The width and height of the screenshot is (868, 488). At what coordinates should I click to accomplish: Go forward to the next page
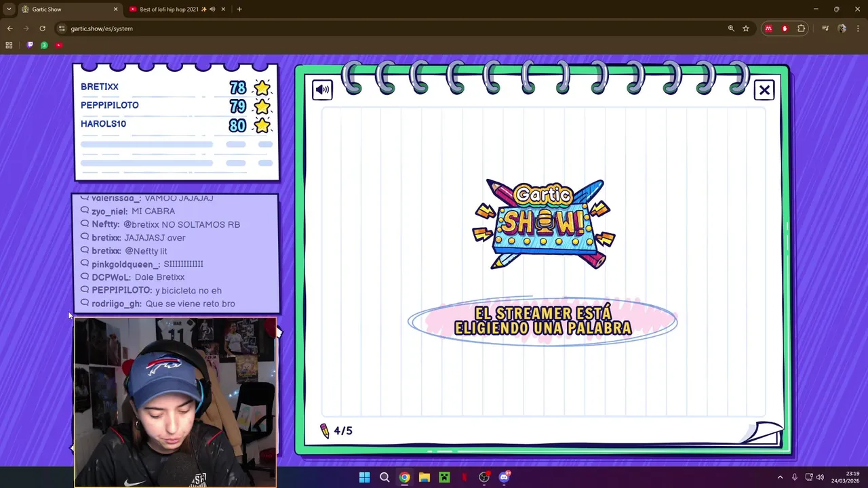click(x=26, y=28)
